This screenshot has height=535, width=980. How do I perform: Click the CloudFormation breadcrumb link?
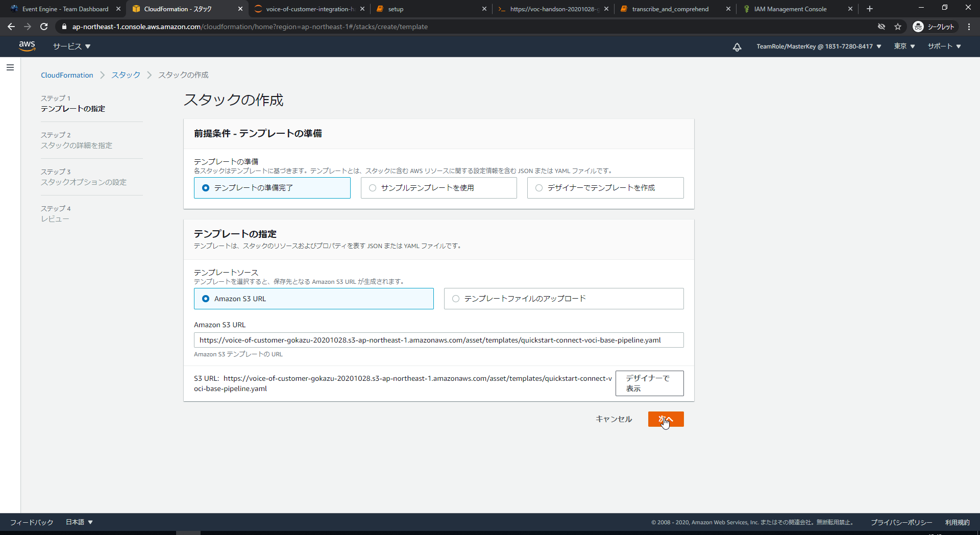tap(67, 75)
